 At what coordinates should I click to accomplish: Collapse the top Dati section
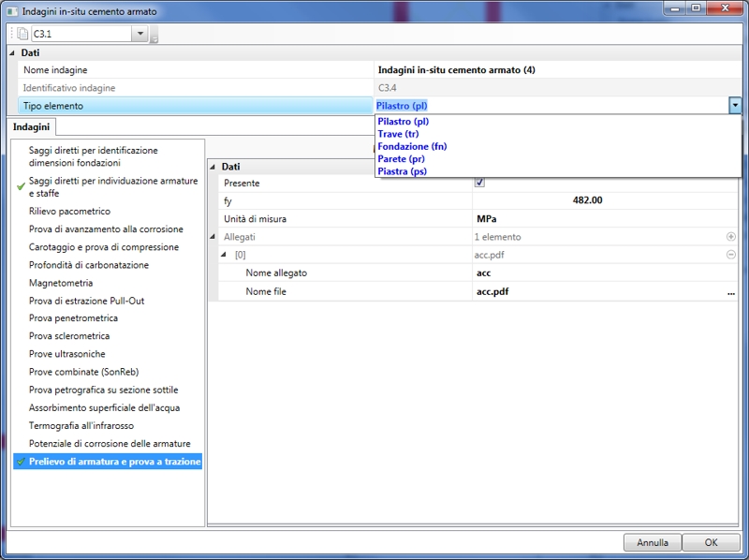[13, 53]
